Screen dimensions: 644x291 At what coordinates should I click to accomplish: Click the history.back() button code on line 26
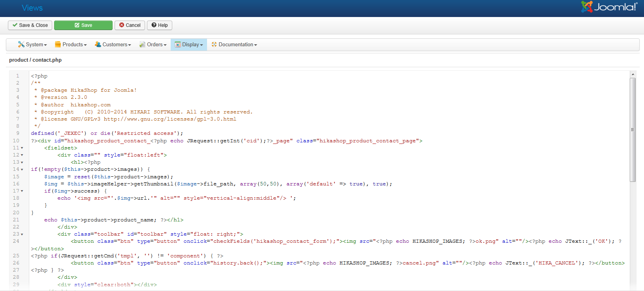(x=348, y=263)
